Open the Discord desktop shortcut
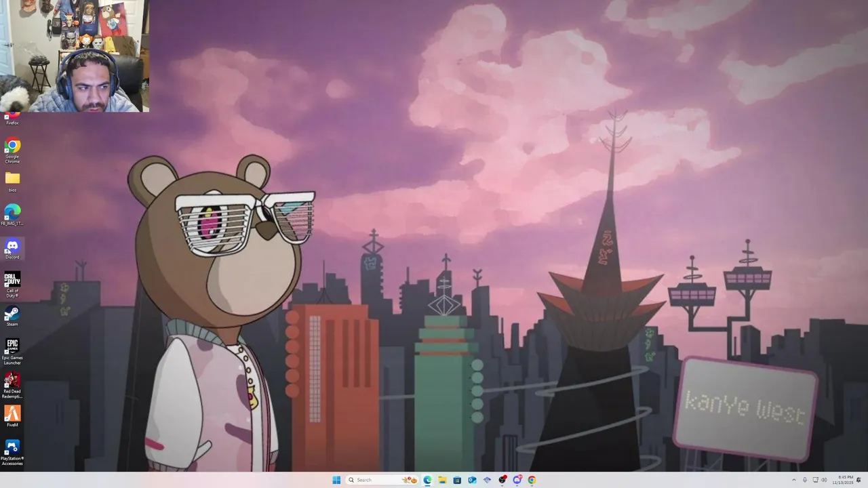Image resolution: width=868 pixels, height=488 pixels. click(x=12, y=249)
